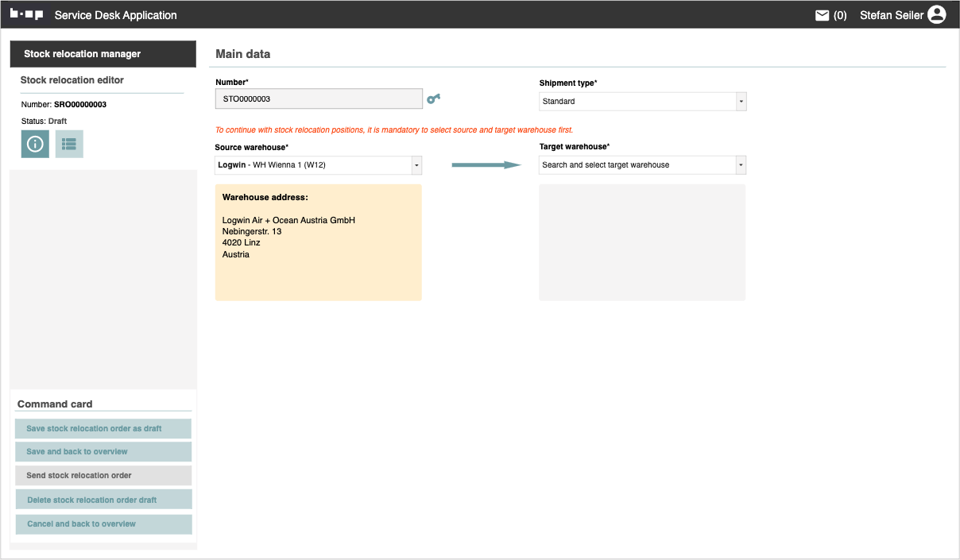Click the source Warehouse address box
The image size is (960, 560).
point(318,242)
